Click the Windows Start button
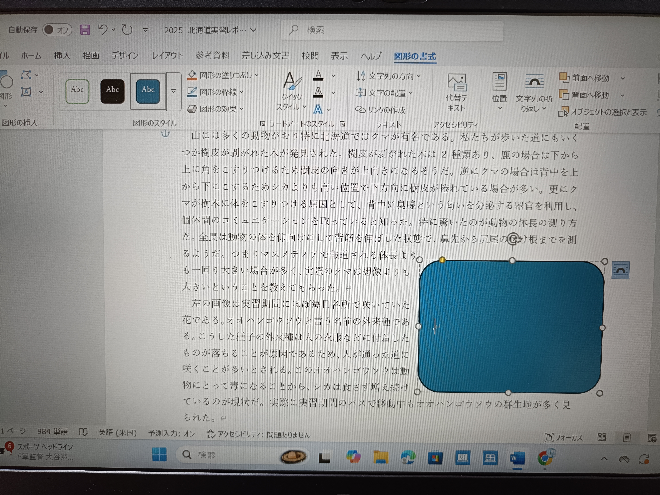 (159, 455)
